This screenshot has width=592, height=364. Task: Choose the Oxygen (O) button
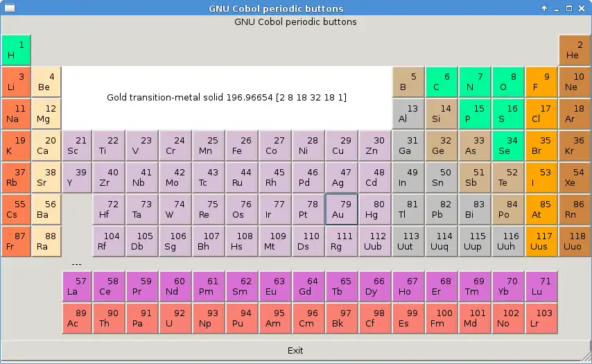point(508,82)
